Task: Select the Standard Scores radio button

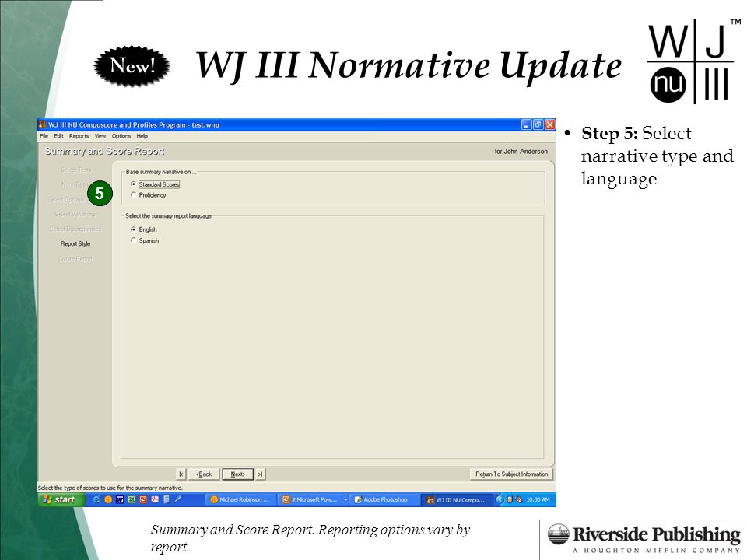Action: [x=133, y=184]
